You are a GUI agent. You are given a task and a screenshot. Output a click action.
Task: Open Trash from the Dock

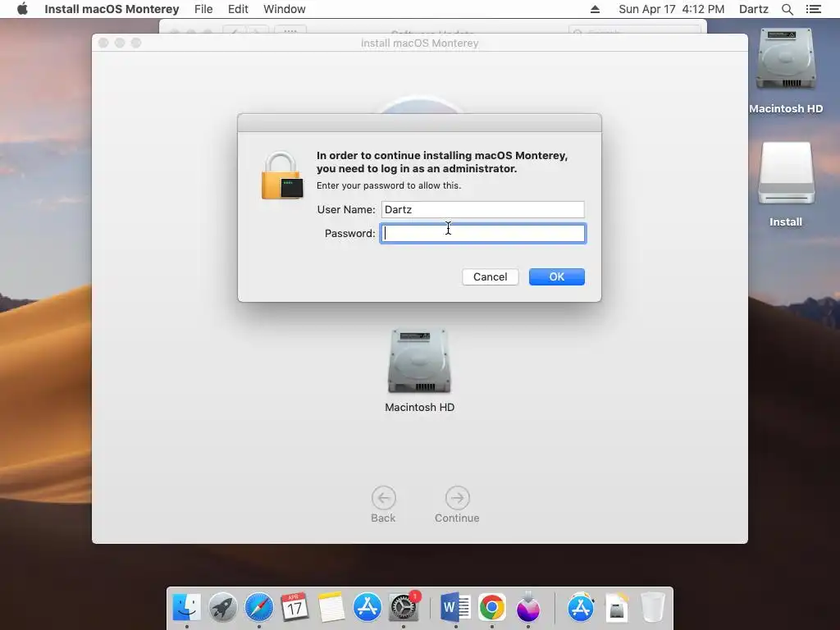click(652, 607)
